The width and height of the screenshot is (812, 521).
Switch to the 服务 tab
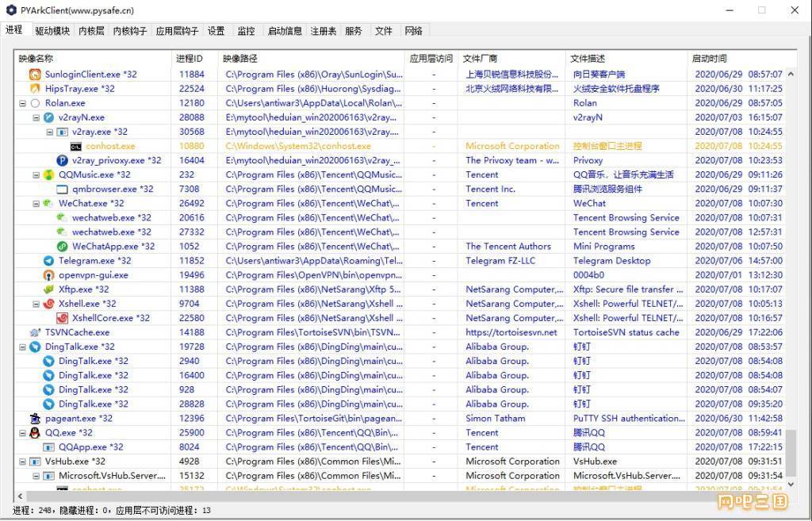354,31
